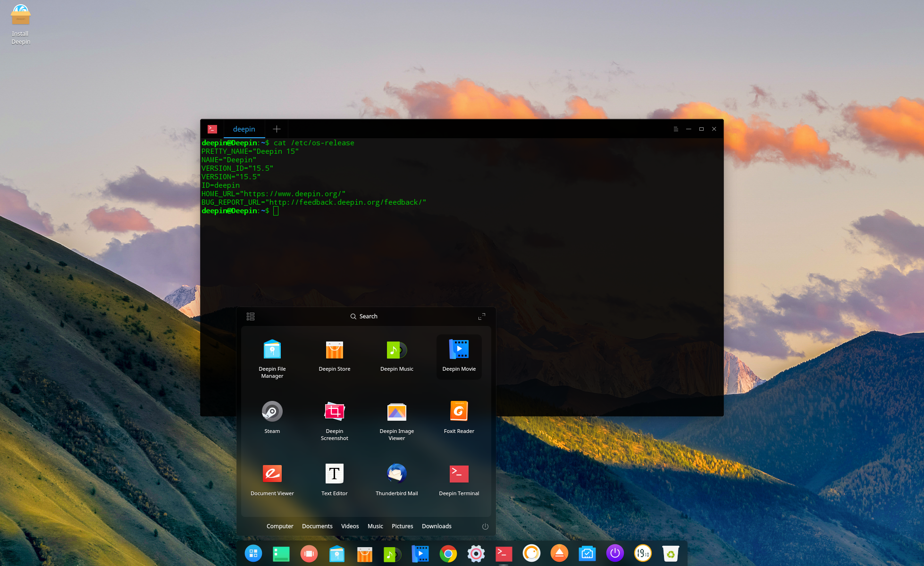
Task: Open Deepin Music
Action: click(x=396, y=350)
